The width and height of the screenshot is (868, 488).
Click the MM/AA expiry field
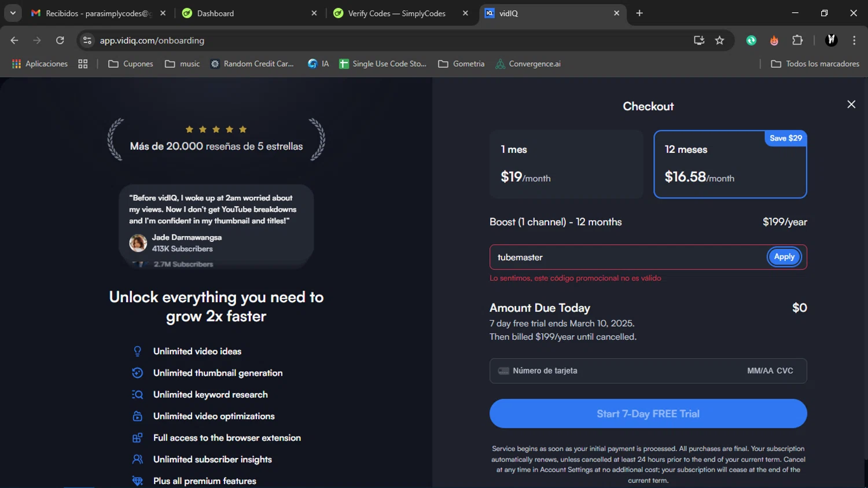759,371
